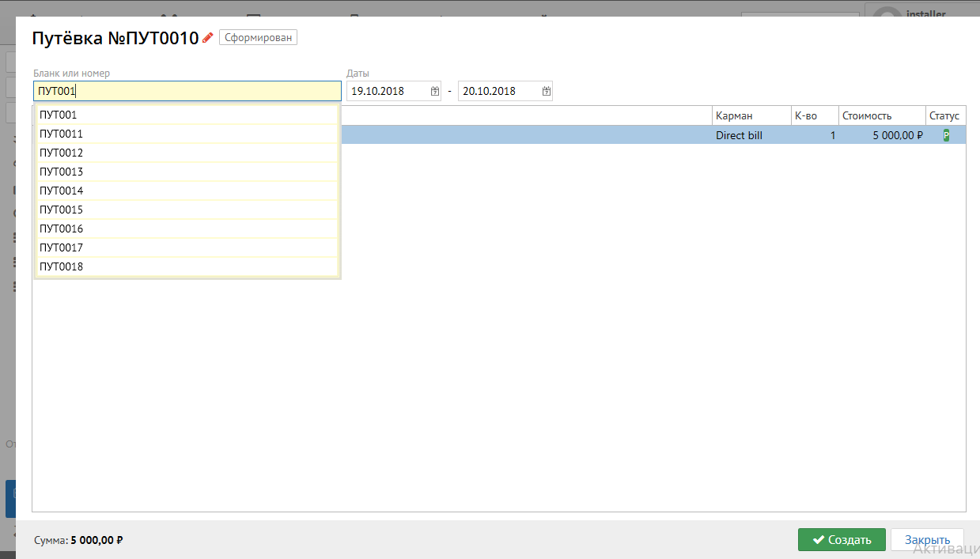Select ПУТ001 from suggestion list
This screenshot has height=559, width=980.
187,115
